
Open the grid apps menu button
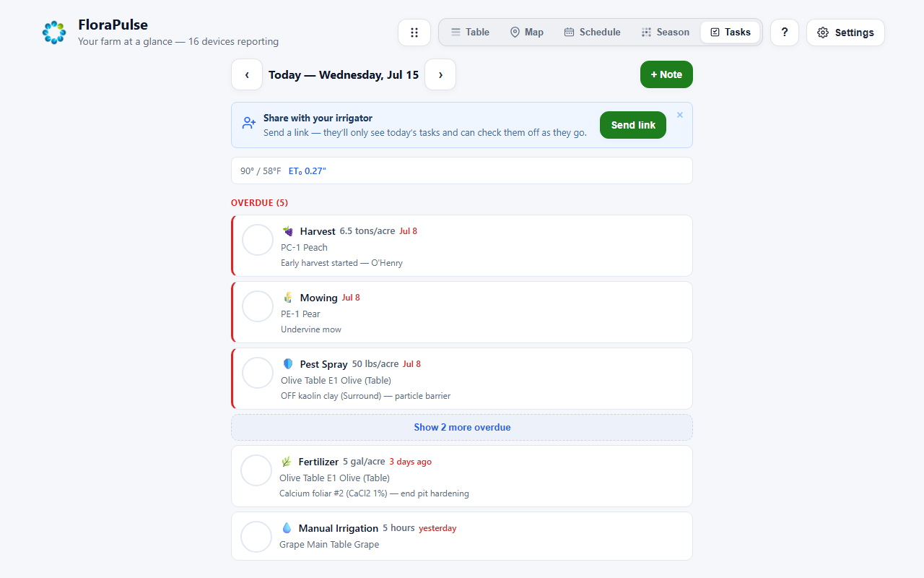pyautogui.click(x=414, y=33)
